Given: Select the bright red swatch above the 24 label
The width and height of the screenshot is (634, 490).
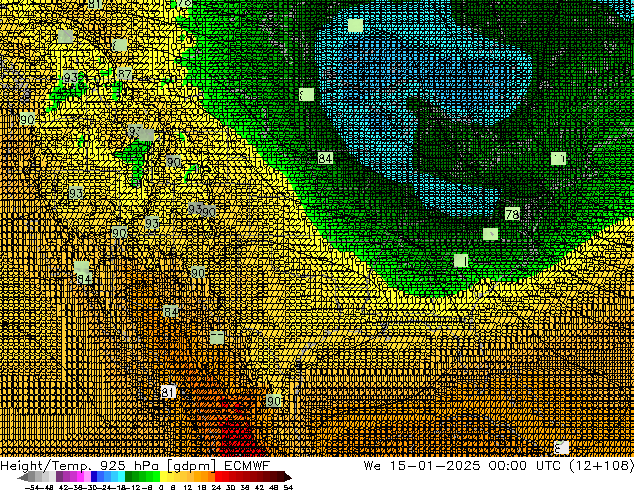Looking at the screenshot, I should (218, 476).
